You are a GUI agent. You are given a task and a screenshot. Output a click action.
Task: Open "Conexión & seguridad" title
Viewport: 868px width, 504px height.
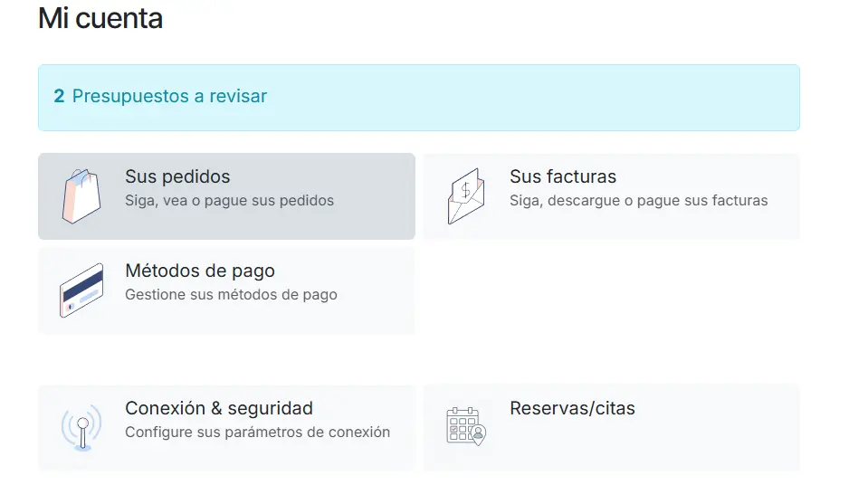(218, 408)
